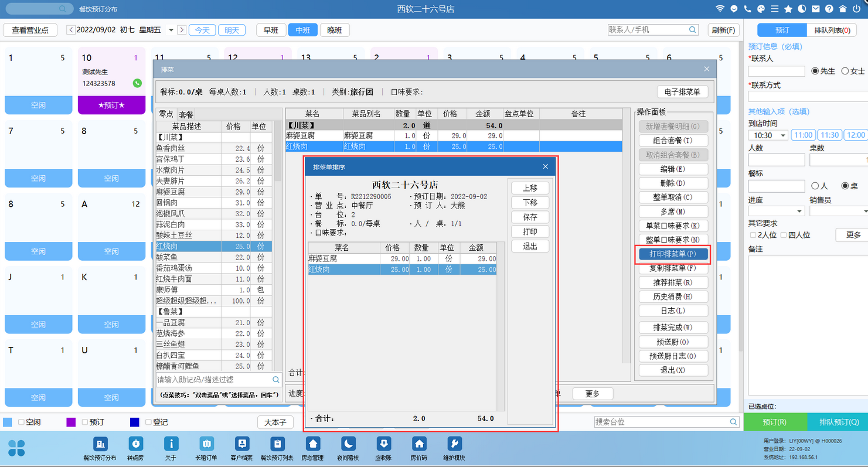Switch to the 套餐 tab
Screen dimensions: 868x467
pos(186,115)
